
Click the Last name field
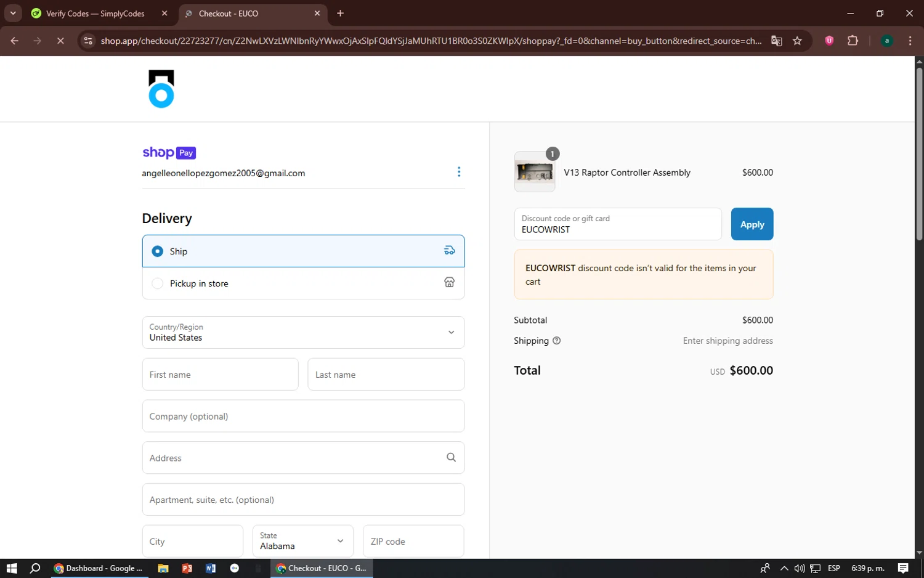[386, 374]
